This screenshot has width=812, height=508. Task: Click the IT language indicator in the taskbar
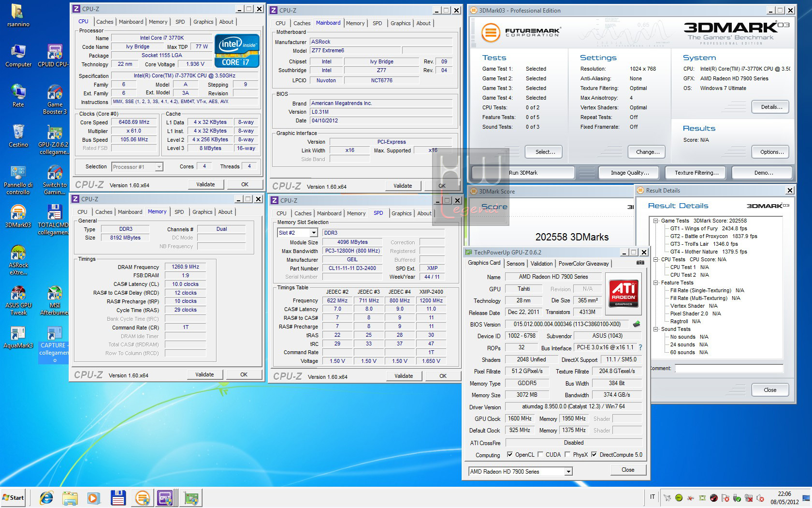(x=652, y=496)
